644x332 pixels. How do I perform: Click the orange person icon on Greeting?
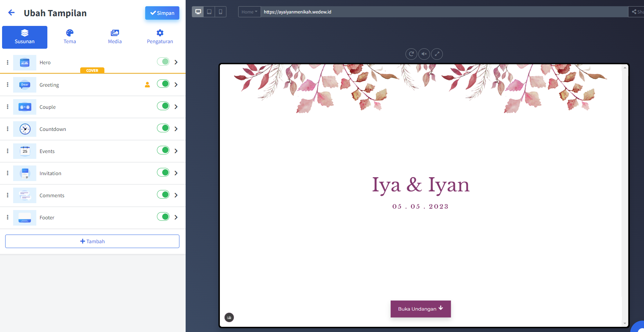click(147, 85)
